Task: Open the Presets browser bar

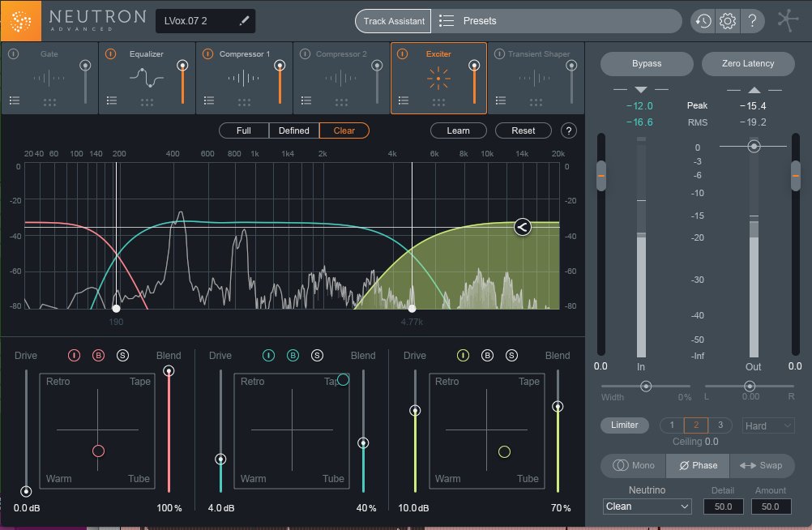Action: pos(557,21)
